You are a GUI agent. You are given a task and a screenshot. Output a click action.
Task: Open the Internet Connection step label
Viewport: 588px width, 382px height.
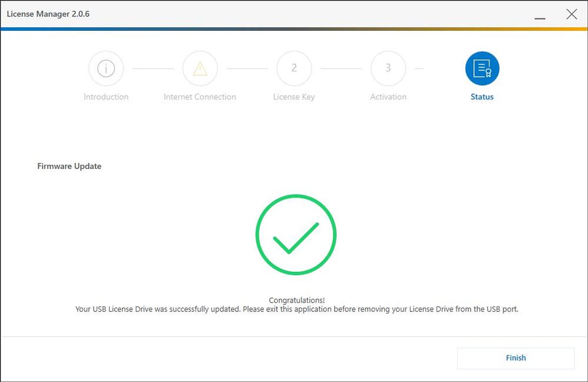click(x=200, y=97)
